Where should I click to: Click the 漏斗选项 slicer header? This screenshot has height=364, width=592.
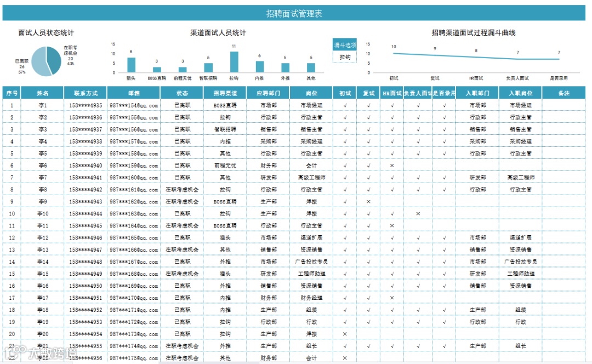pyautogui.click(x=345, y=45)
